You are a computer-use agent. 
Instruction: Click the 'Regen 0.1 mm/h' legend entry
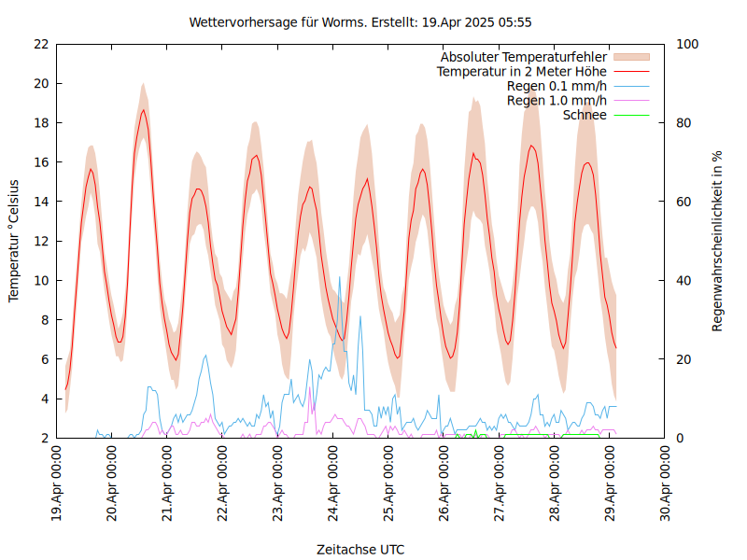[x=557, y=86]
